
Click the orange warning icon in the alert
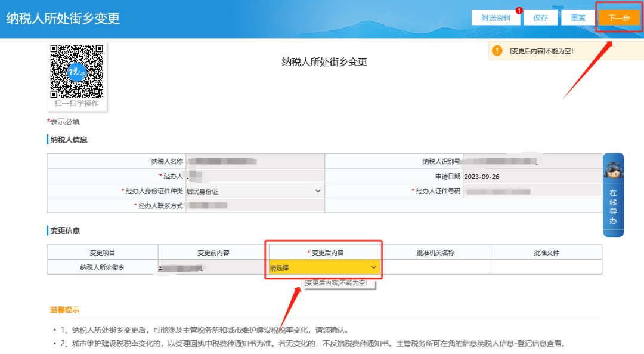tap(497, 51)
